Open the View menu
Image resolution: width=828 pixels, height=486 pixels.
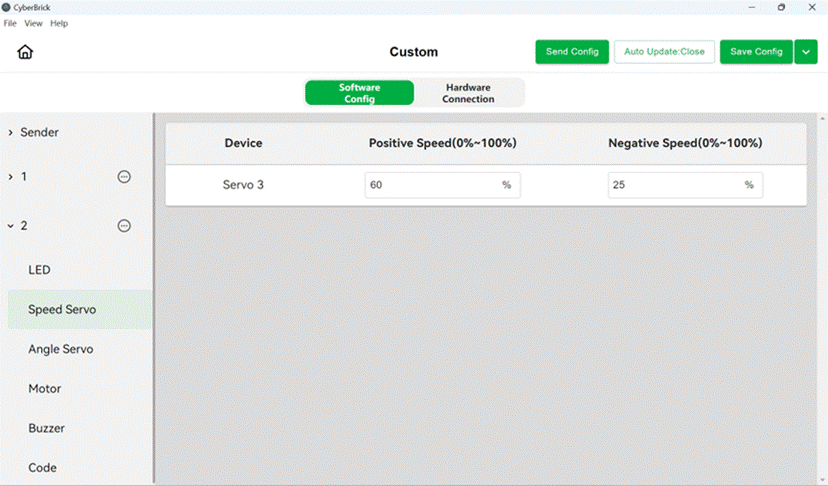point(33,23)
